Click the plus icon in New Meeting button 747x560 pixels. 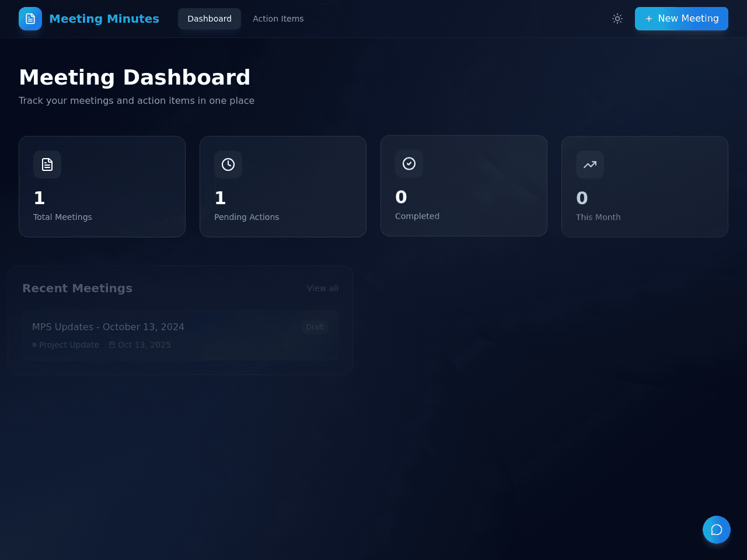click(649, 19)
